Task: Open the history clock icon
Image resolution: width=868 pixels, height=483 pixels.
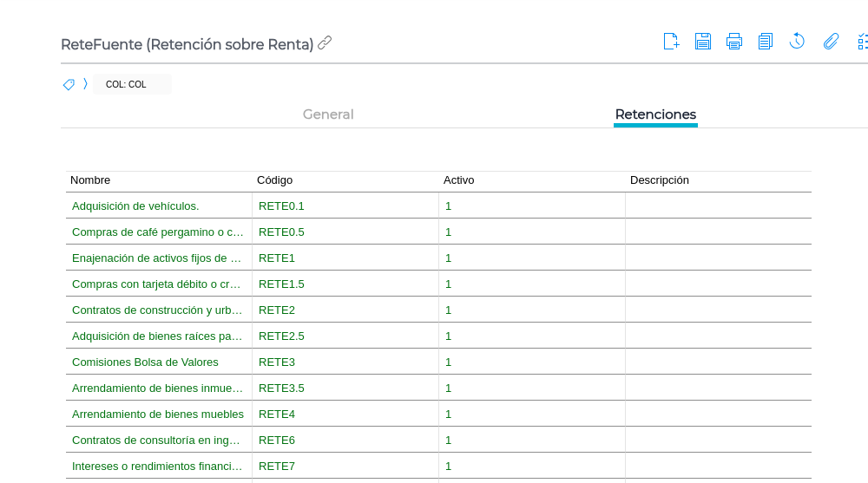Action: click(797, 41)
